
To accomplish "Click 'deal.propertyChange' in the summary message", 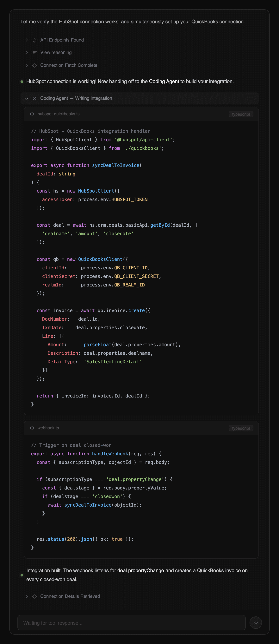I will [141, 570].
